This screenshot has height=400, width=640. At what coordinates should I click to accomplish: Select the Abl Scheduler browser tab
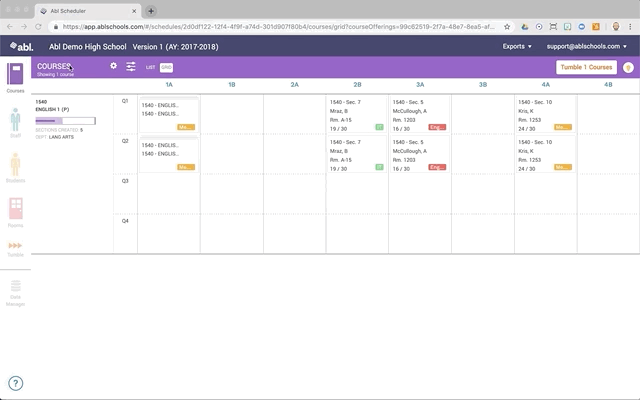tap(88, 11)
